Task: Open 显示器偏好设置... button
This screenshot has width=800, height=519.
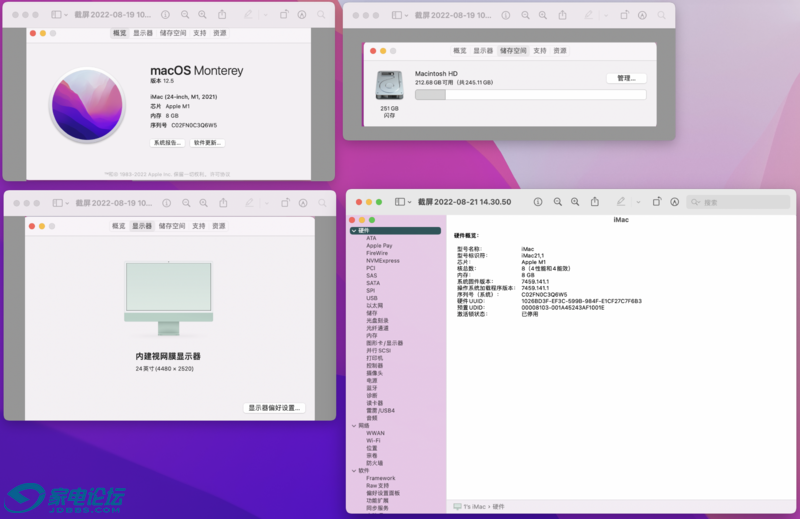Action: 274,408
